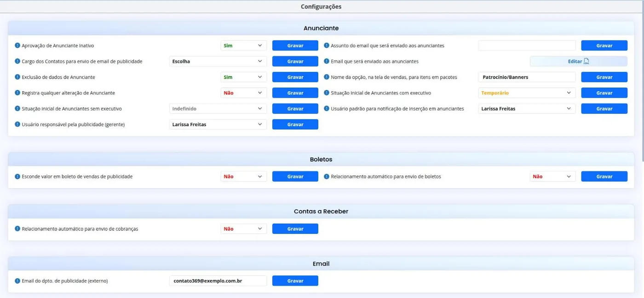
Task: Open Cargo dos Contatos 'Escolha' dropdown
Action: [218, 61]
